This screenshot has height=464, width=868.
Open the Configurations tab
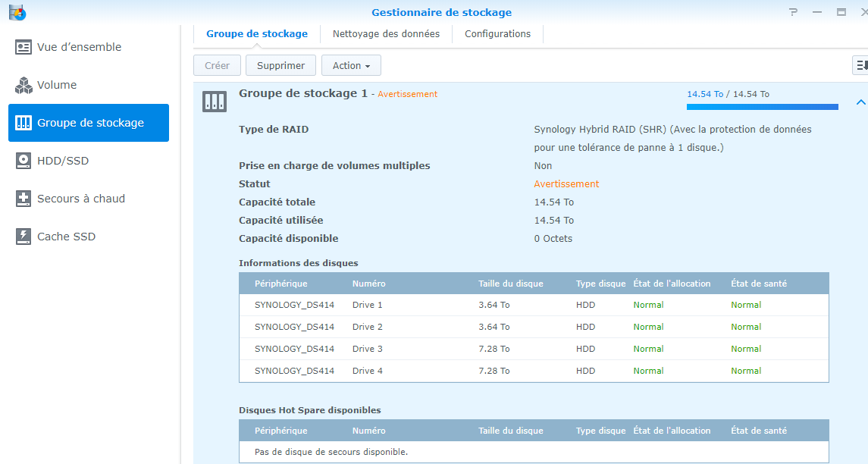(x=497, y=34)
